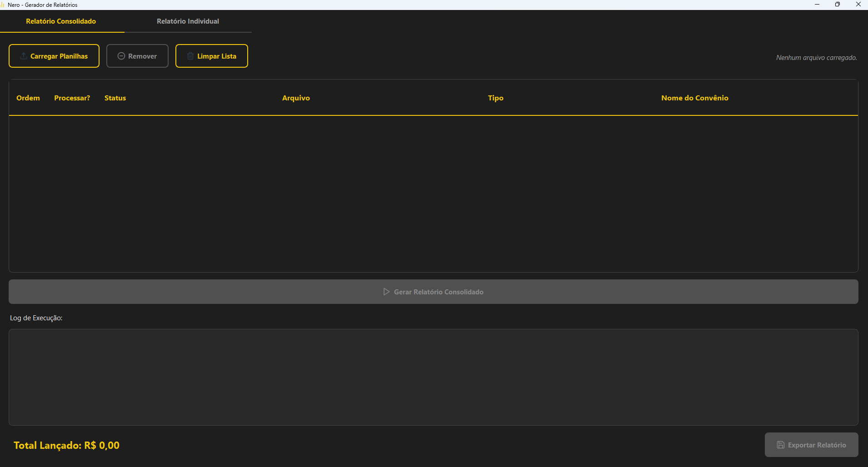The width and height of the screenshot is (868, 467).
Task: Click the trash icon on Limpar Lista
Action: (x=190, y=56)
